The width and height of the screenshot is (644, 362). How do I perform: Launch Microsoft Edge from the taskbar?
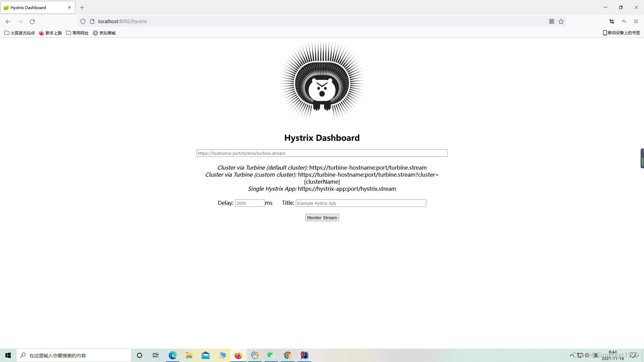(173, 355)
